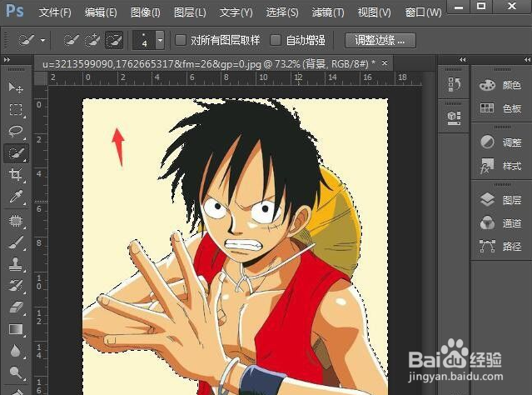This screenshot has width=532, height=395.
Task: Open the 窗口(W) menu
Action: tap(423, 12)
